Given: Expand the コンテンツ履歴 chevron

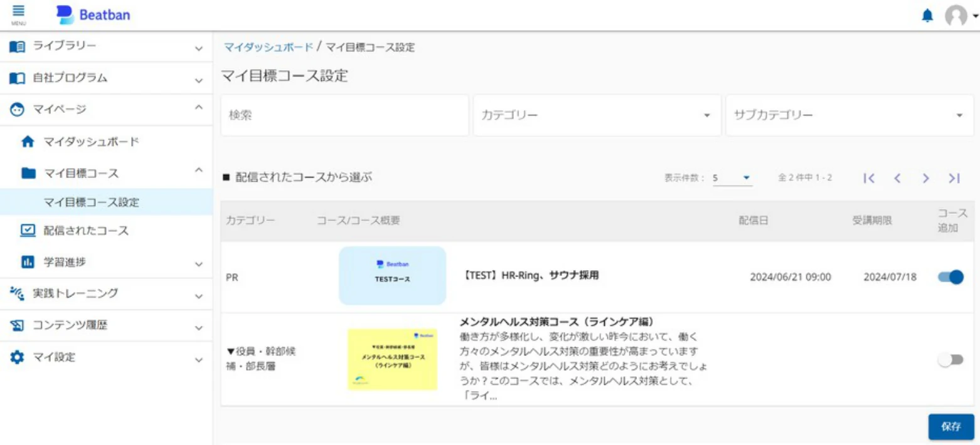Looking at the screenshot, I should pos(199,328).
